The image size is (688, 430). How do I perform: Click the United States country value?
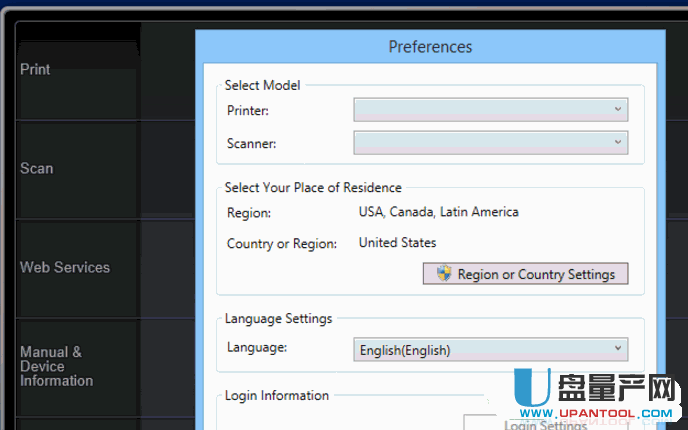[x=397, y=243]
